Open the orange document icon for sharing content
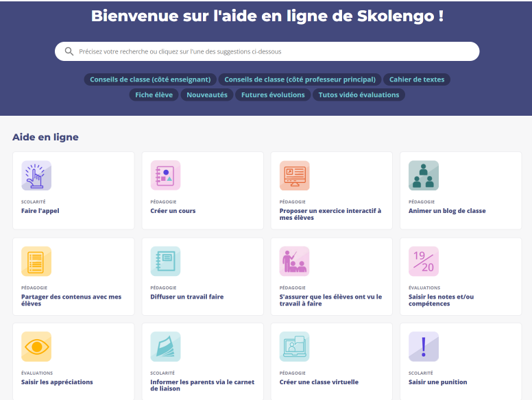532x400 pixels. (x=36, y=261)
